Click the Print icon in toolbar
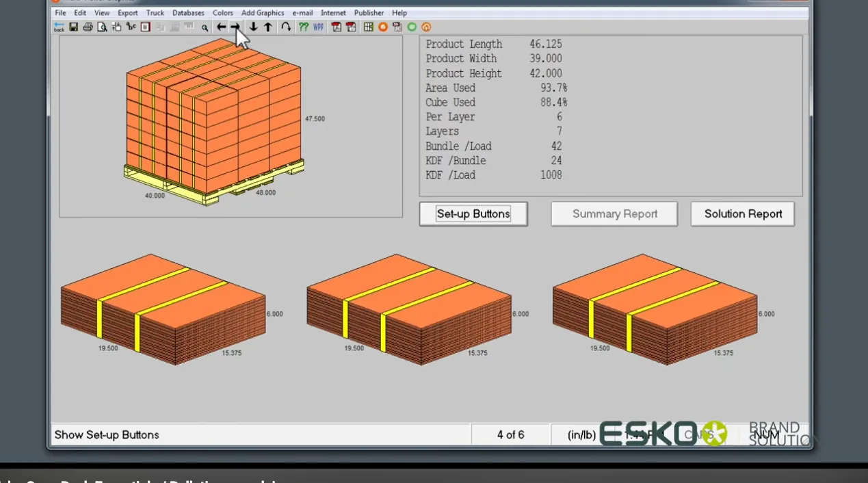Image resolution: width=868 pixels, height=483 pixels. point(88,27)
